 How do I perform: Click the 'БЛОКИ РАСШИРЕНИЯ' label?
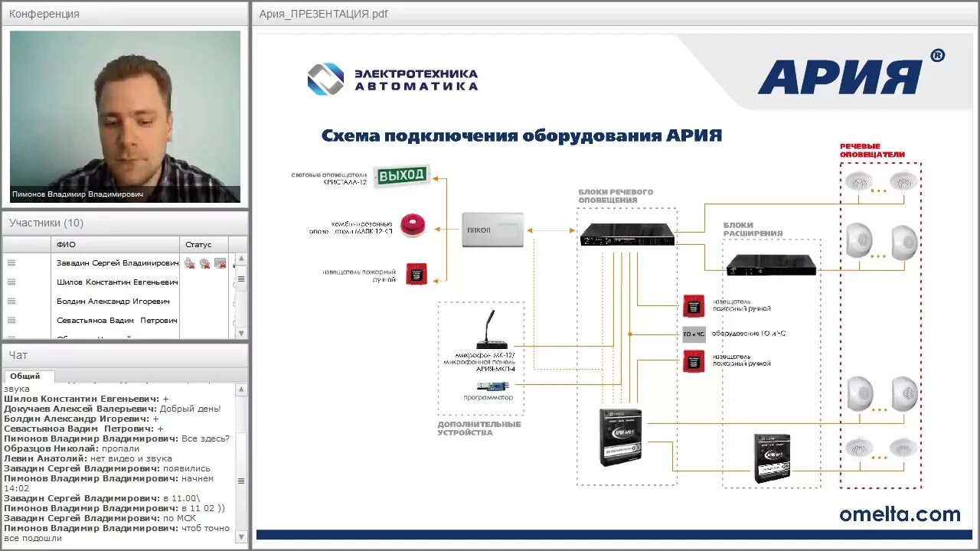point(753,230)
